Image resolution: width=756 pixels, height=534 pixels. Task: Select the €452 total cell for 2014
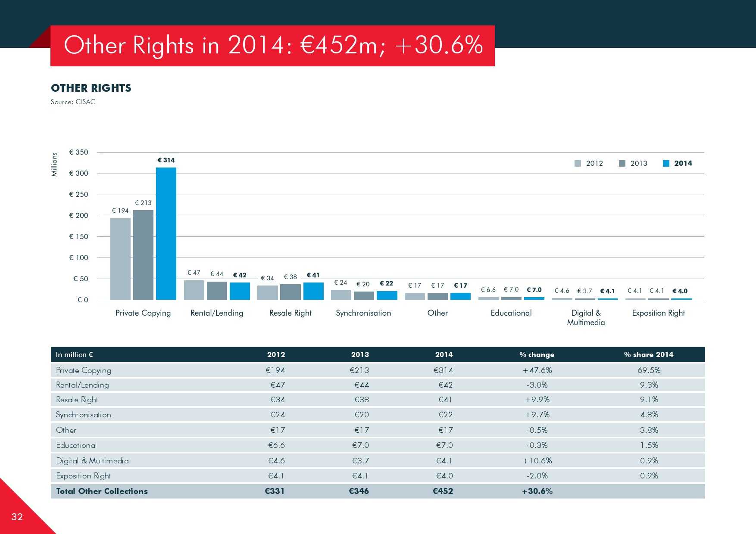pos(443,491)
